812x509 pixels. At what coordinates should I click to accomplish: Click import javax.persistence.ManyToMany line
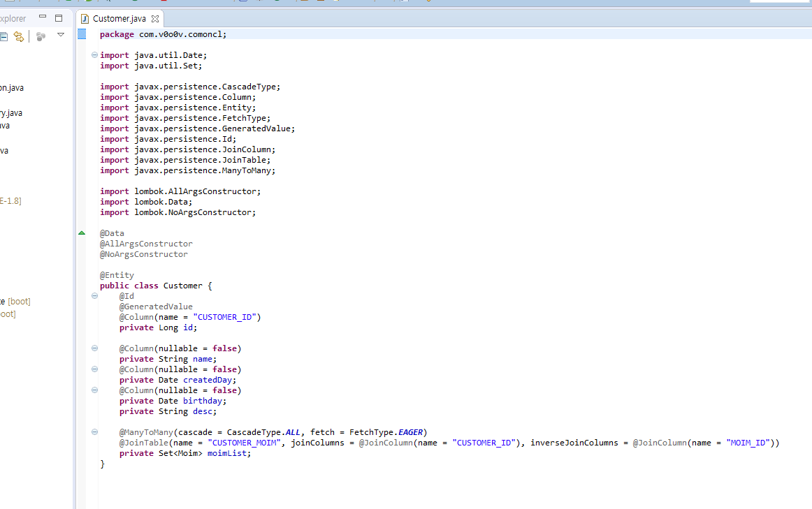[x=187, y=170]
